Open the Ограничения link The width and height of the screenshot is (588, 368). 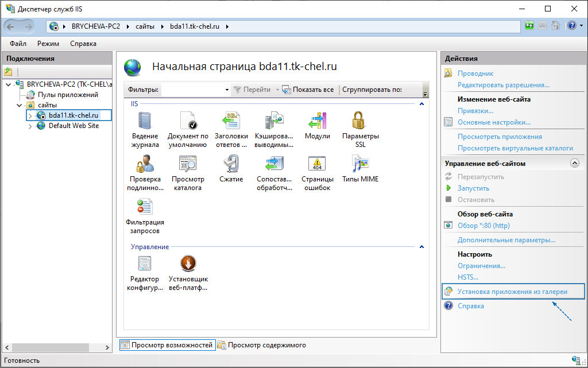pos(481,266)
